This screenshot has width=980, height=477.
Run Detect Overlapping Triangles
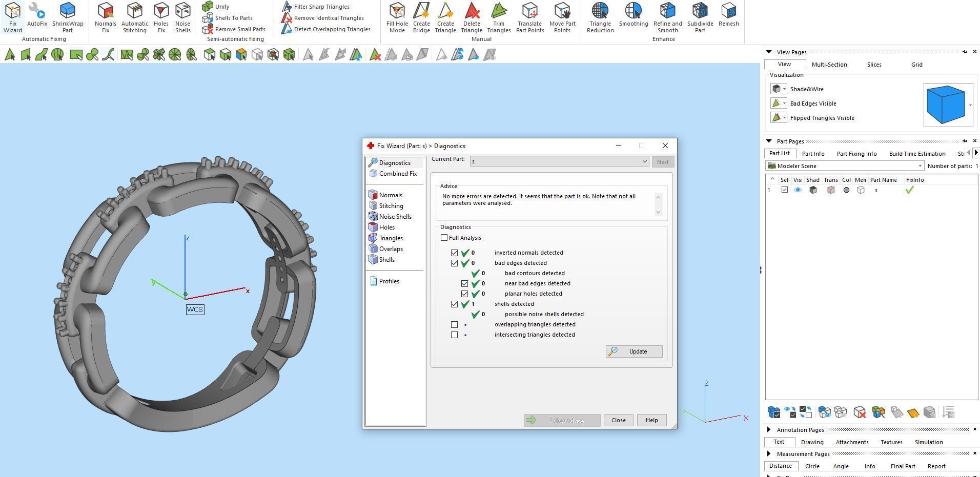pos(325,29)
